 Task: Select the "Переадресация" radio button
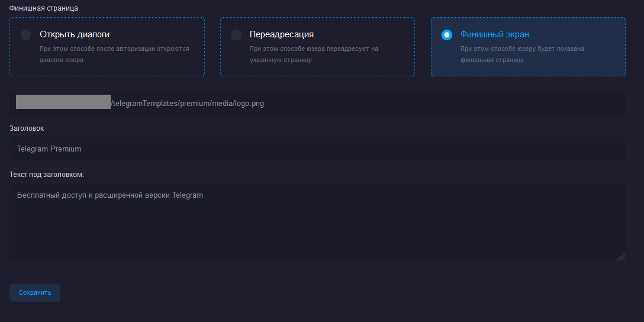tap(236, 35)
